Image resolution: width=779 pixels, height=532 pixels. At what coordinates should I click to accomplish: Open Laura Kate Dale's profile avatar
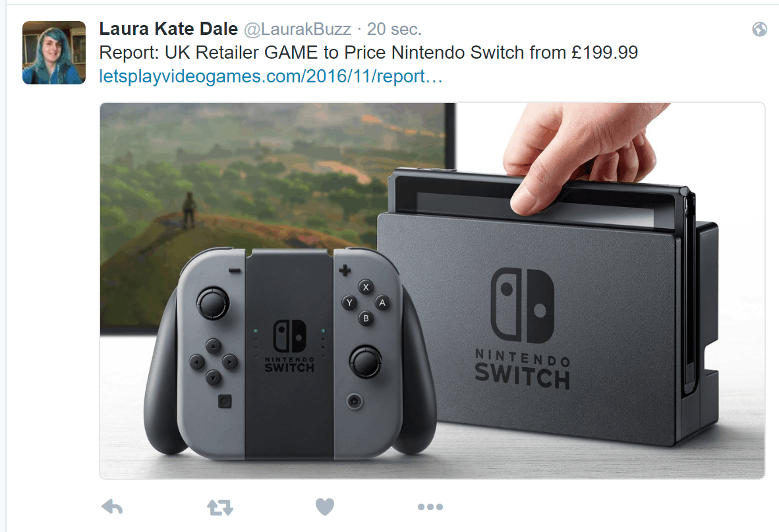click(x=54, y=53)
